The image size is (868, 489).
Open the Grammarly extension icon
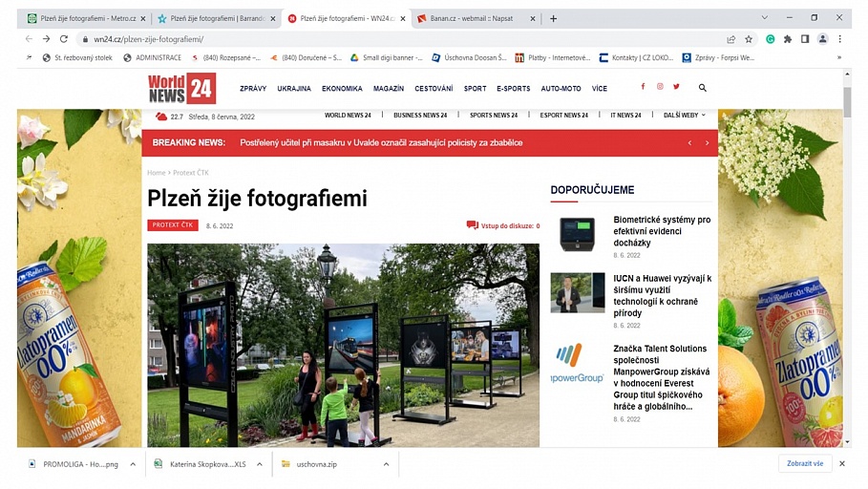[x=770, y=39]
